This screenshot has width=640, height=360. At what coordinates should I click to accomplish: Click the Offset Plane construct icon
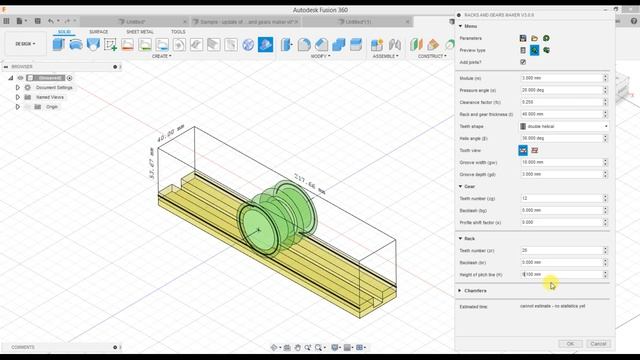pos(416,44)
